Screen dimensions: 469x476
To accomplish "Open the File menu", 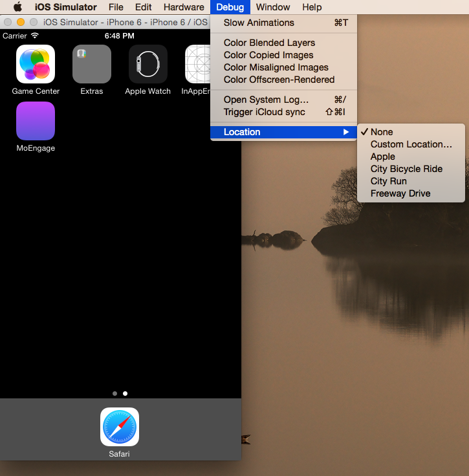I will coord(116,7).
